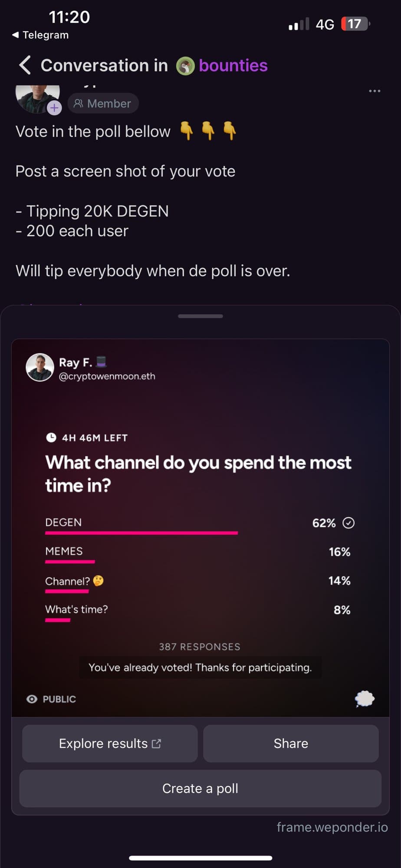Tap the frame sheet drag handle

coord(200,316)
